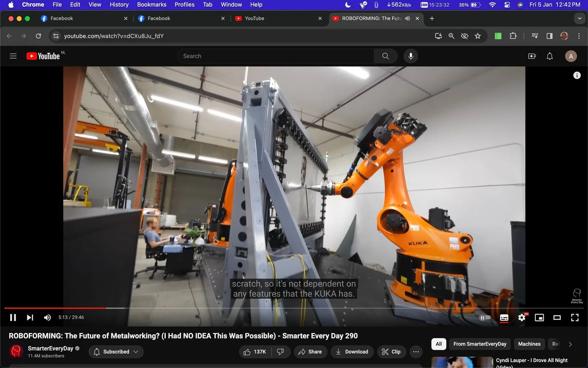This screenshot has width=588, height=368.
Task: Open the YouTube notifications bell
Action: pos(549,56)
